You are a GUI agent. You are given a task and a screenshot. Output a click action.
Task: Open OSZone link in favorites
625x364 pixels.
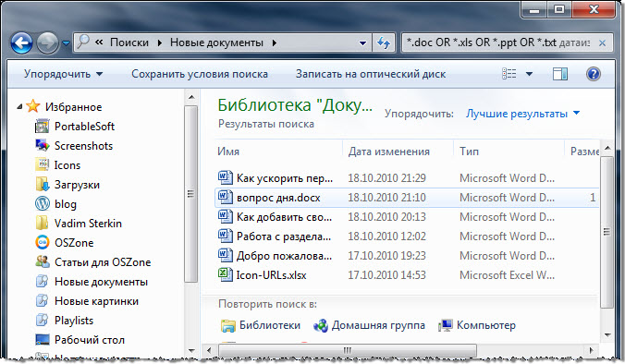coord(64,243)
